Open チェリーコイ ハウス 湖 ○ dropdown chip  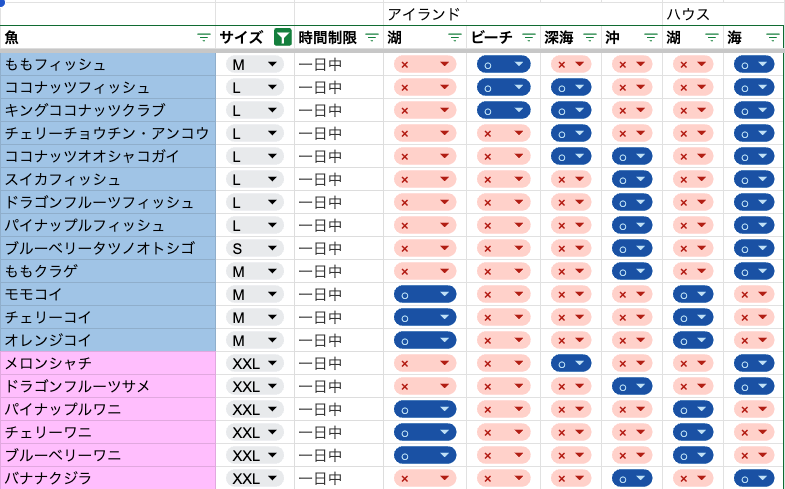(693, 317)
